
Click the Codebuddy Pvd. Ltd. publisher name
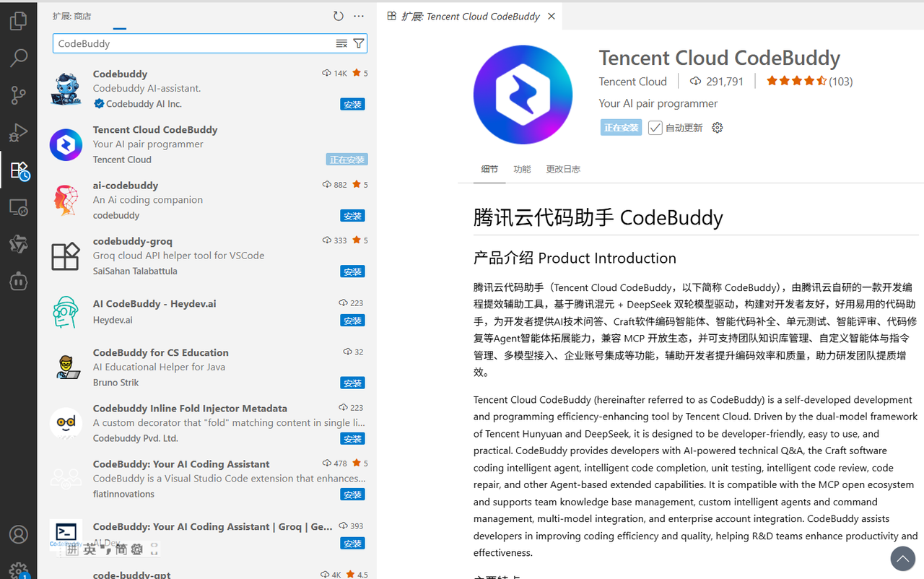[x=136, y=438]
